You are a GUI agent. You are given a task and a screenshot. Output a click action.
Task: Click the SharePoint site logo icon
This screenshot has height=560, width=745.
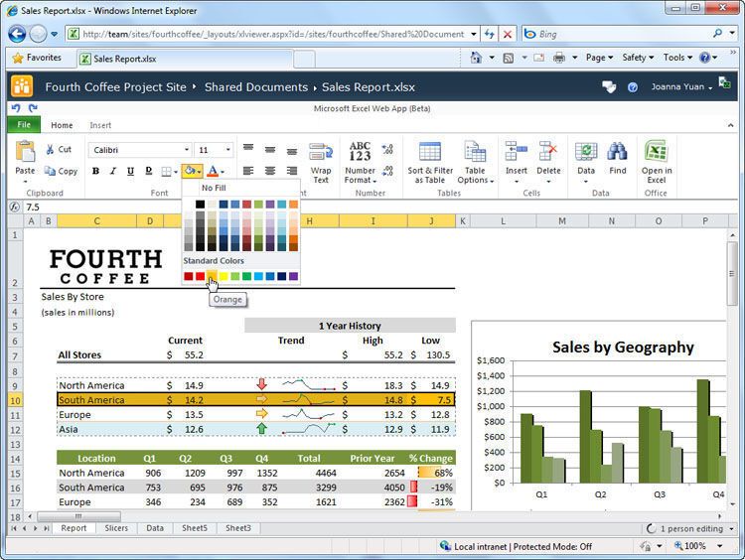(22, 86)
